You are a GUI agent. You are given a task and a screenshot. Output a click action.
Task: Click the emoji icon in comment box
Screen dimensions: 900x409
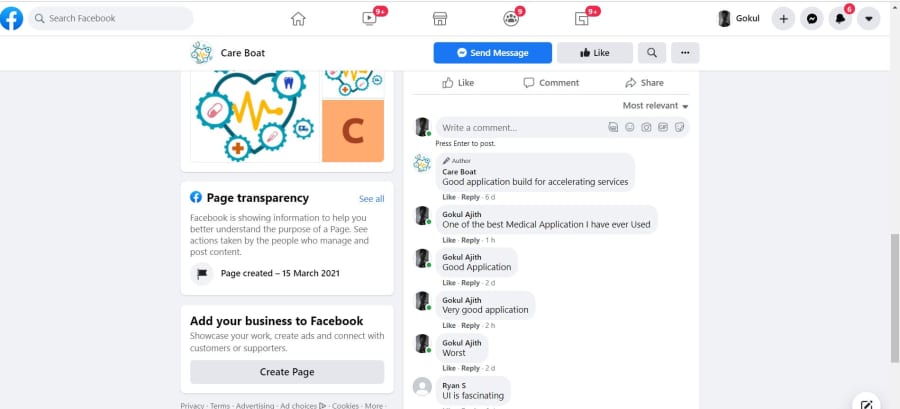pos(630,127)
